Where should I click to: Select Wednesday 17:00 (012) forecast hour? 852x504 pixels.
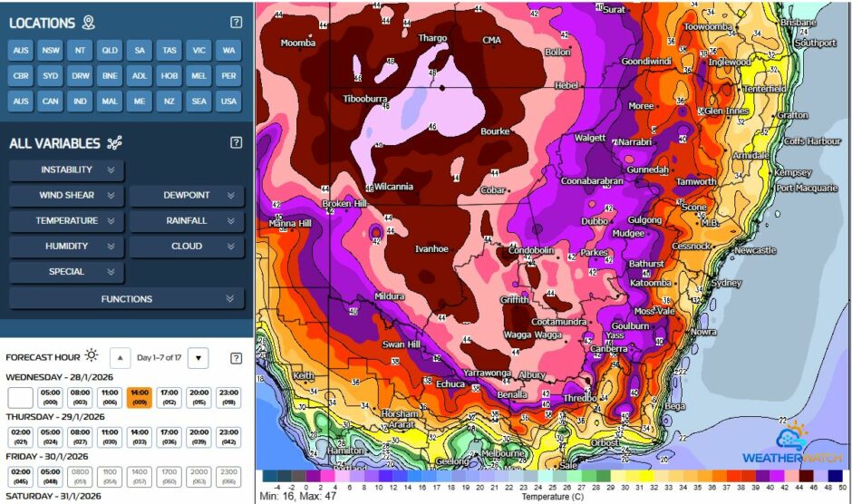point(169,397)
